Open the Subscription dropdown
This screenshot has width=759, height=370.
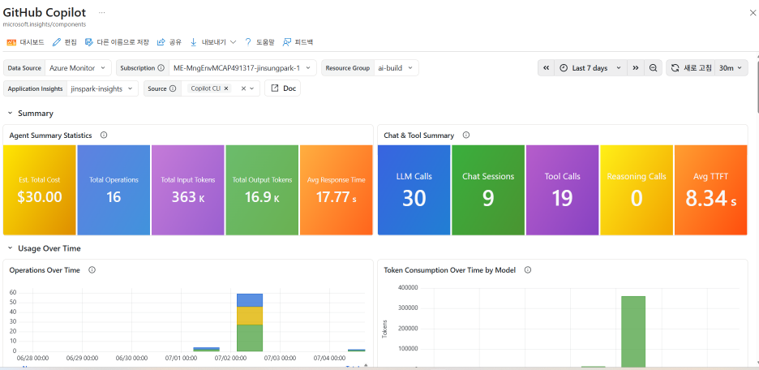242,68
